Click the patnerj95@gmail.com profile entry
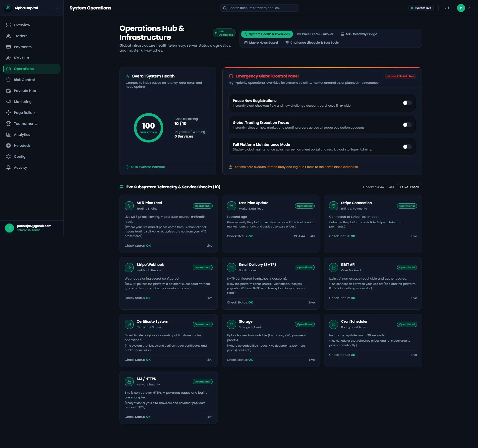Image resolution: width=478 pixels, height=448 pixels. pos(32,228)
